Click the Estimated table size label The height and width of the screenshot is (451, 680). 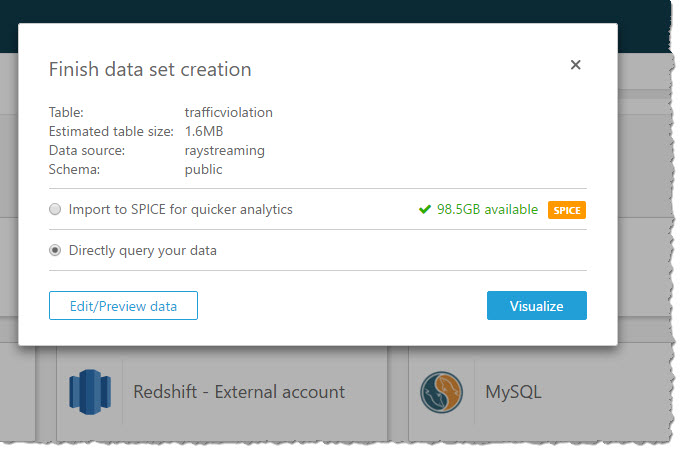111,131
